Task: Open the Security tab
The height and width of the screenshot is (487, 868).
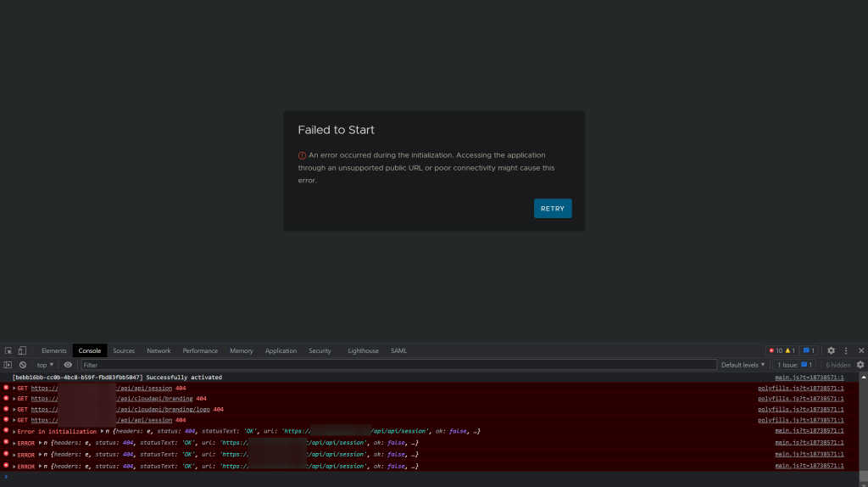Action: click(320, 350)
